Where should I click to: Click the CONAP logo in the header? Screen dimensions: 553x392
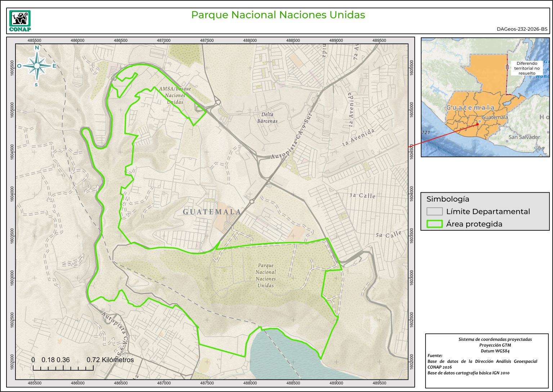[20, 21]
